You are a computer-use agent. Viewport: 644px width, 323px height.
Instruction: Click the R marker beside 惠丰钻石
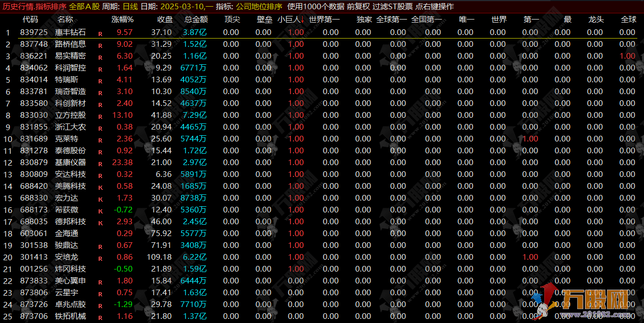[100, 33]
